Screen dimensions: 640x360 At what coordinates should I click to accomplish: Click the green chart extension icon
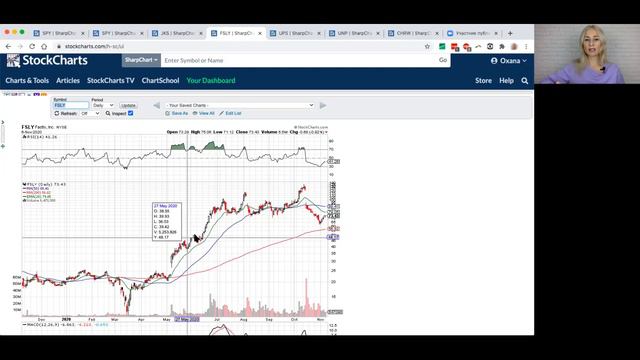(442, 47)
